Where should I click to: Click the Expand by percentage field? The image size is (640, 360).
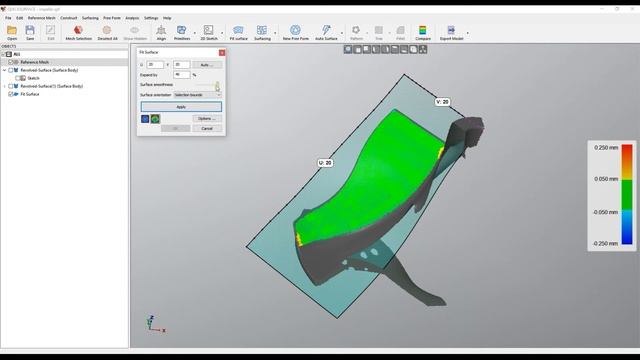(182, 75)
